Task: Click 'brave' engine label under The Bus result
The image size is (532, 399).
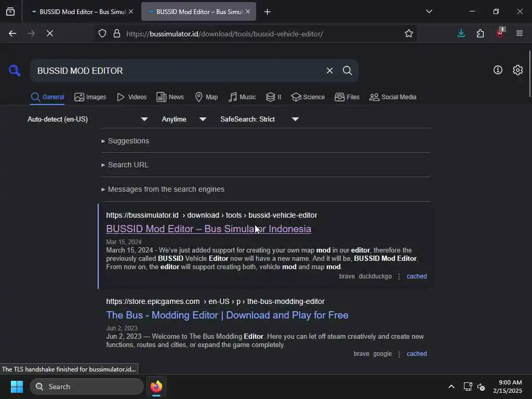Action: tap(362, 353)
